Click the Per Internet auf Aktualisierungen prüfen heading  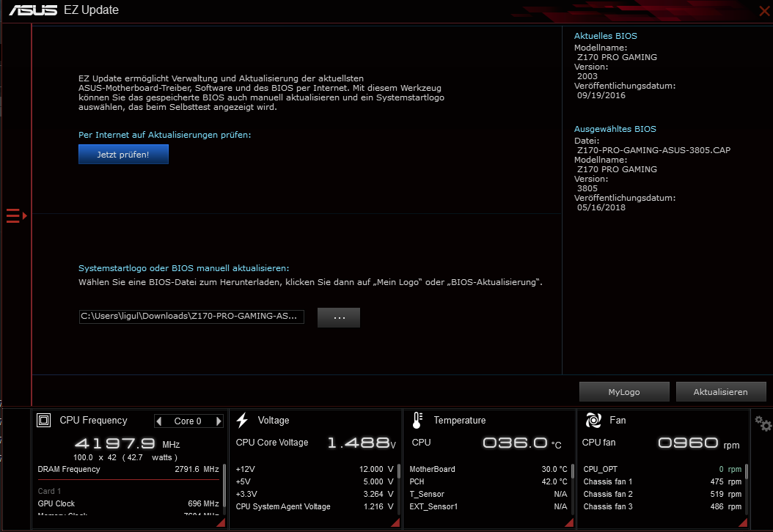(165, 135)
